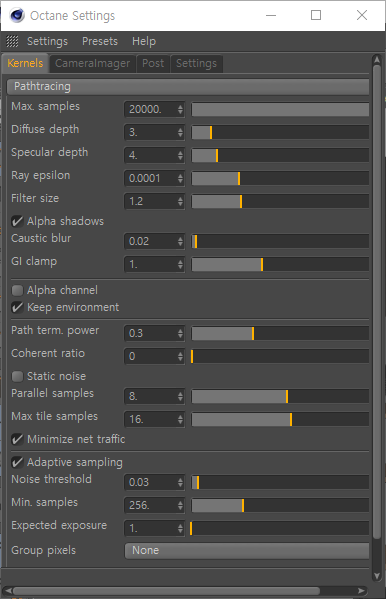This screenshot has width=386, height=599.
Task: Click the GI clamp slider
Action: click(x=280, y=264)
